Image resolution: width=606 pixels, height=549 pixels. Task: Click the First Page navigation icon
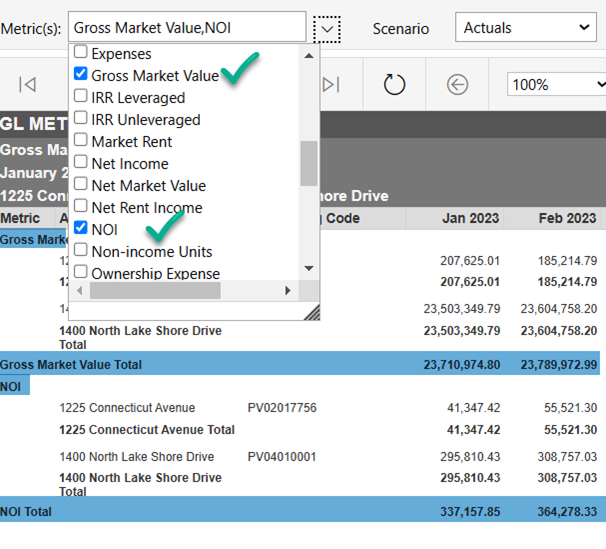pos(28,85)
